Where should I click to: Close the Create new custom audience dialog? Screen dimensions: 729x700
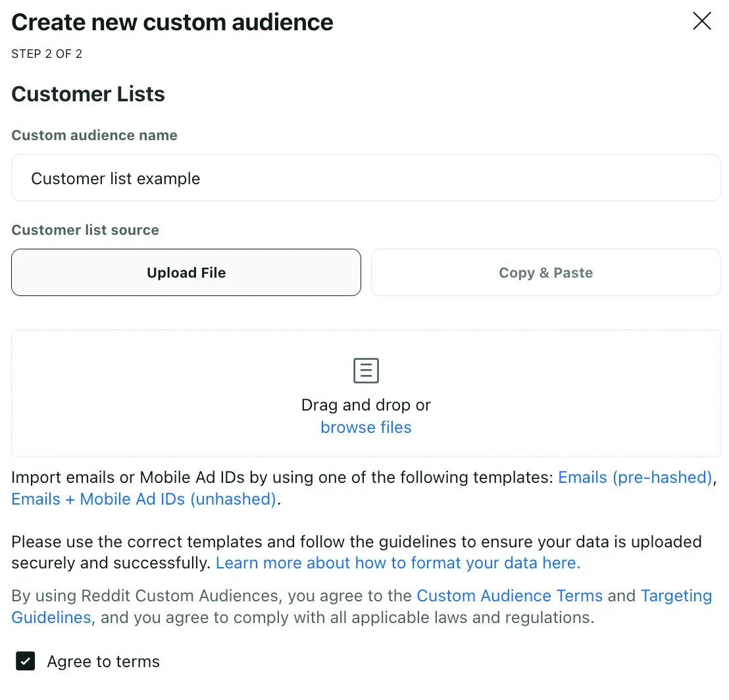(701, 21)
